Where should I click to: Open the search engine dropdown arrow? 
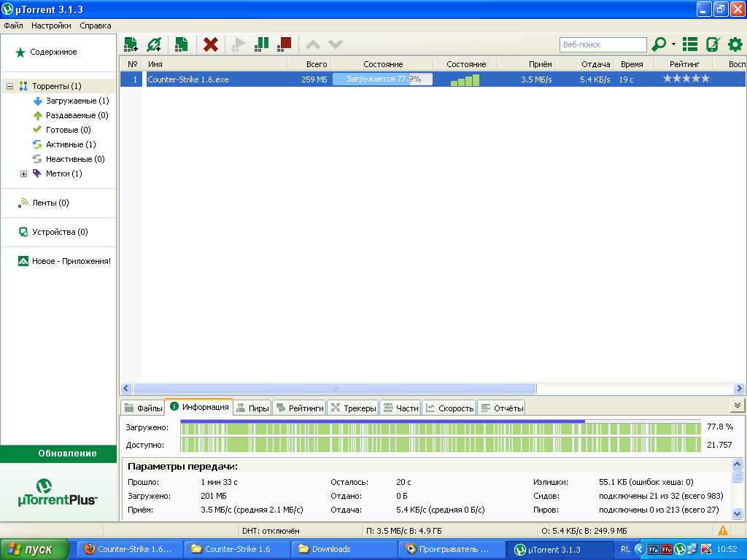[673, 44]
